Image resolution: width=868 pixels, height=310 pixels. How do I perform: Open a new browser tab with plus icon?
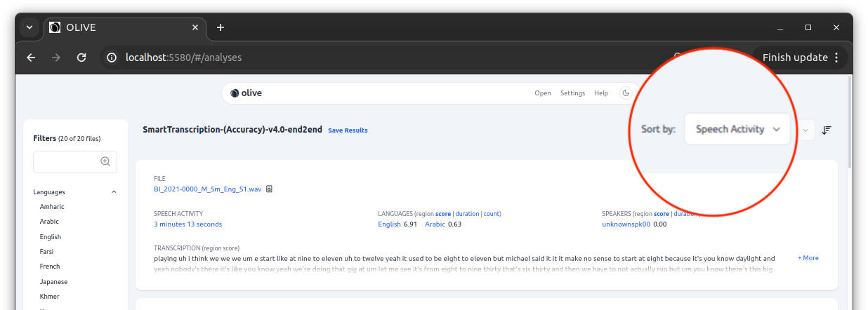tap(221, 27)
